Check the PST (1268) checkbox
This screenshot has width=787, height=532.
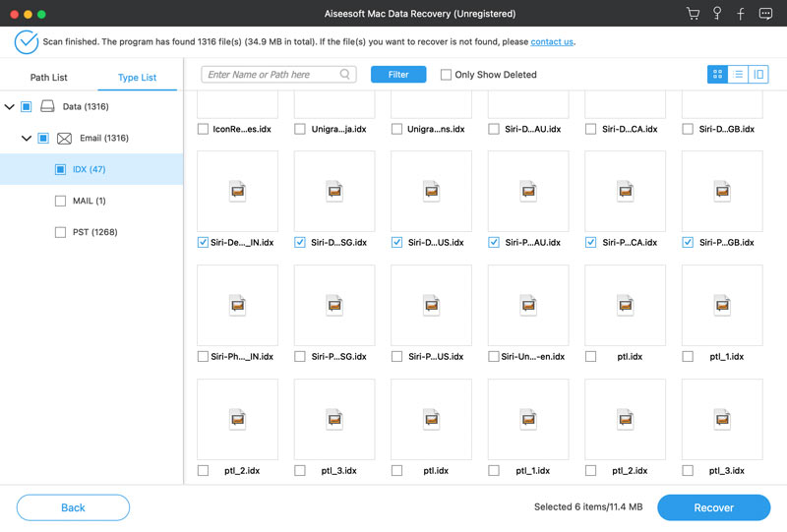[x=60, y=232]
